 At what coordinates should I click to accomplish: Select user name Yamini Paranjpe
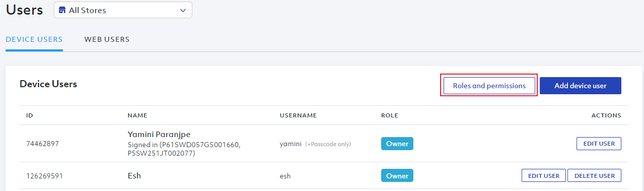coord(159,134)
